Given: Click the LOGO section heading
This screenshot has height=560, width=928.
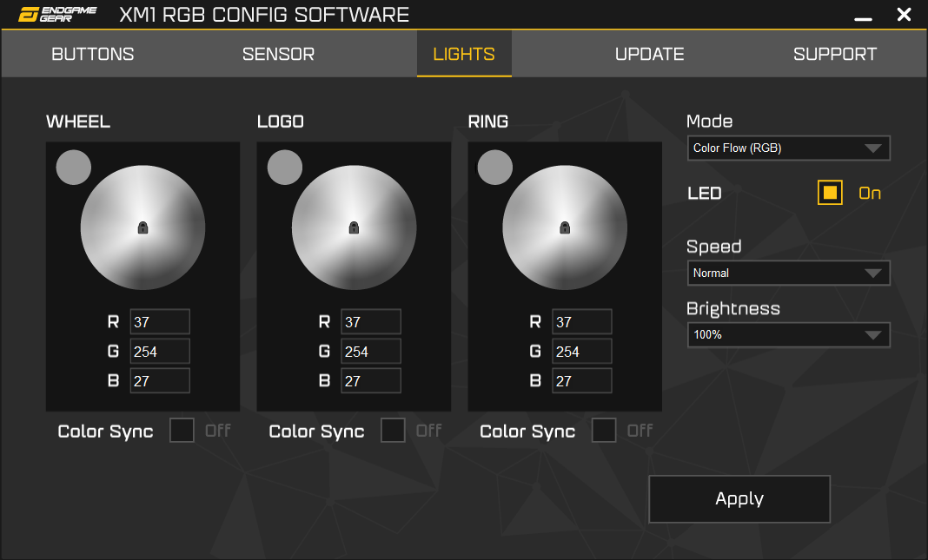Looking at the screenshot, I should coord(281,122).
